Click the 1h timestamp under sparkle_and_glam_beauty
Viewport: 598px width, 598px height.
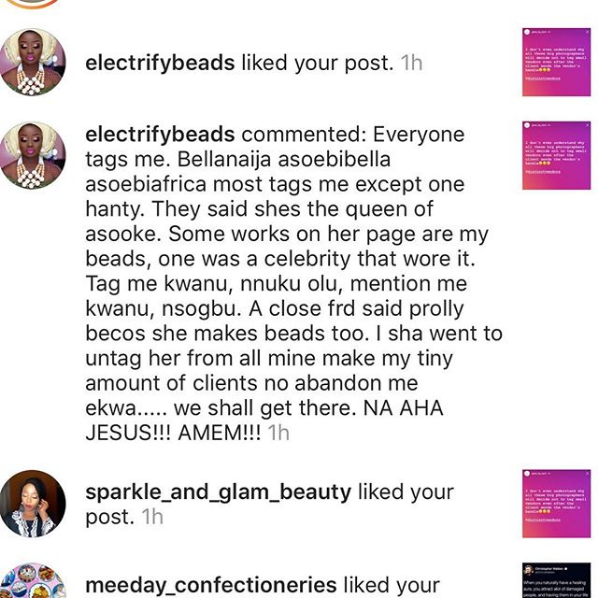tap(153, 517)
